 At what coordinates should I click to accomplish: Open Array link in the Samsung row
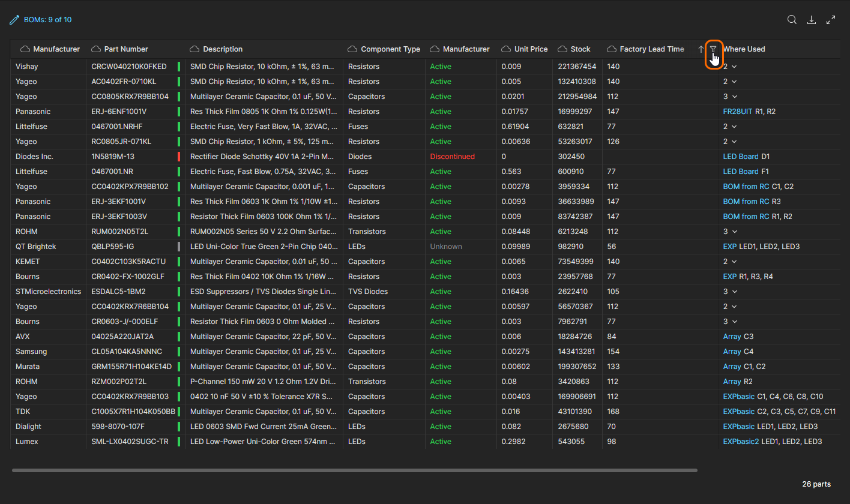click(x=732, y=352)
